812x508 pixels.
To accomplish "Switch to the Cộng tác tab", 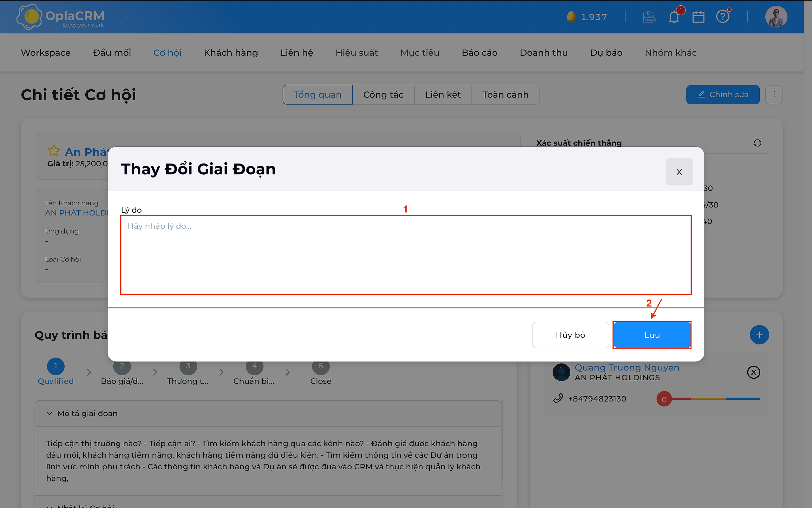I will point(383,95).
